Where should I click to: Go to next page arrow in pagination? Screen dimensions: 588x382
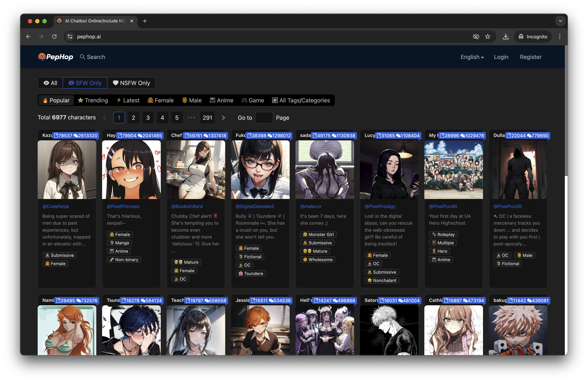tap(223, 118)
